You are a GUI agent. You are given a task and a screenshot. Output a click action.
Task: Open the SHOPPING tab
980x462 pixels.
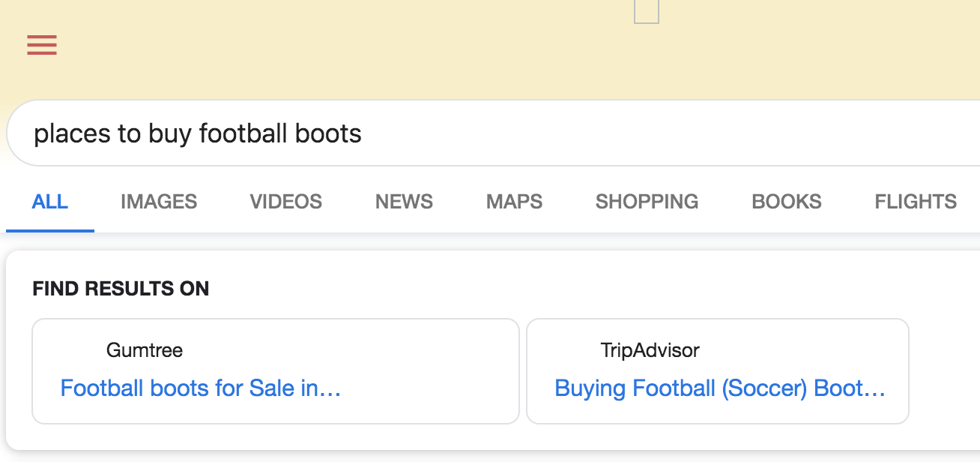pyautogui.click(x=647, y=202)
